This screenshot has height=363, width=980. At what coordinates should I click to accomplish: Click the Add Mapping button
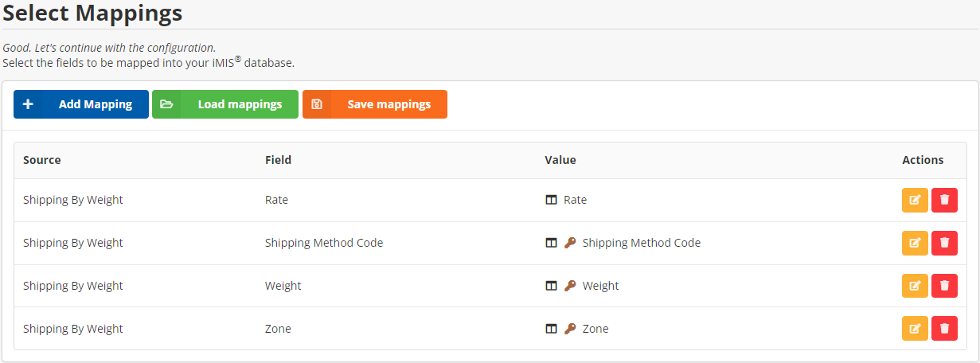[x=81, y=104]
